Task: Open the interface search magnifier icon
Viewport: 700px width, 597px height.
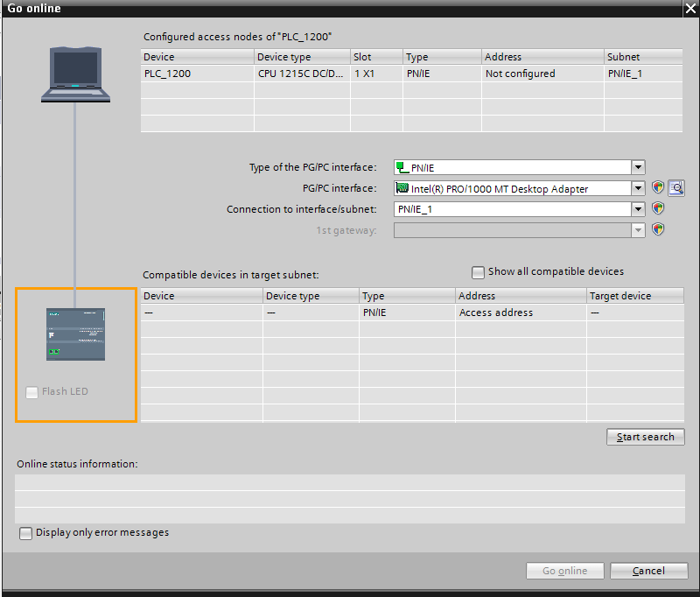Action: [x=676, y=188]
